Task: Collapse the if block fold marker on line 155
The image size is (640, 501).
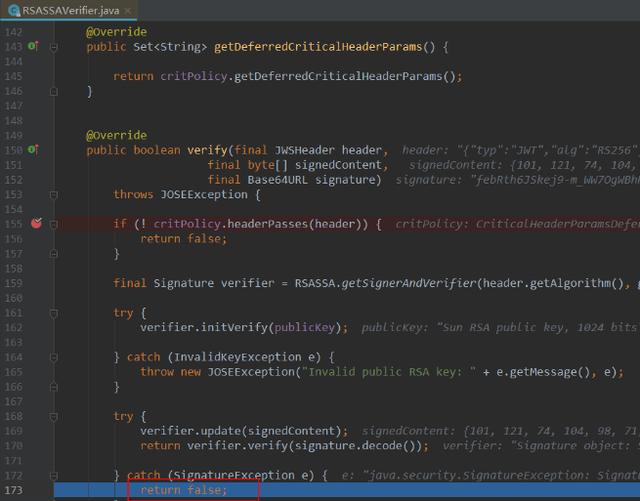Action: coord(55,224)
